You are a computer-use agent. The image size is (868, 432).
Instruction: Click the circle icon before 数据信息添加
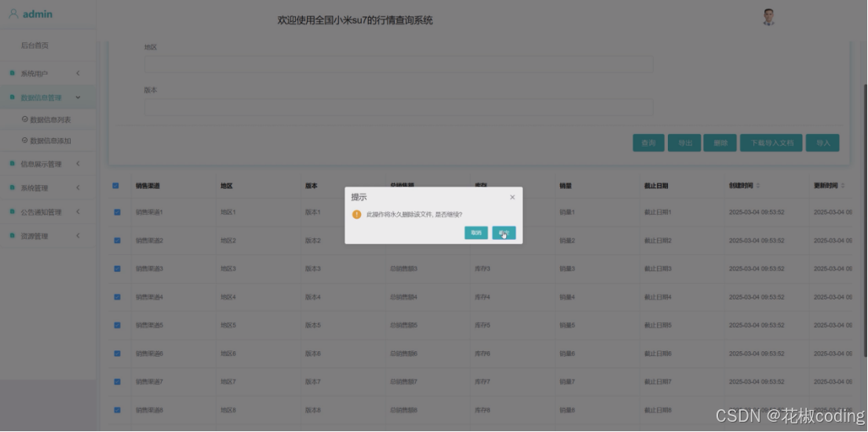(25, 140)
